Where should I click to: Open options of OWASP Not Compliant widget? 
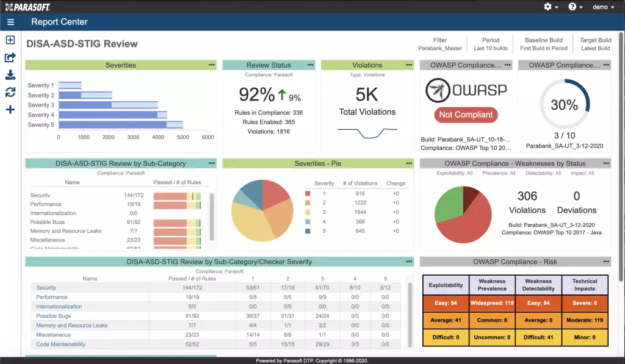pos(507,65)
